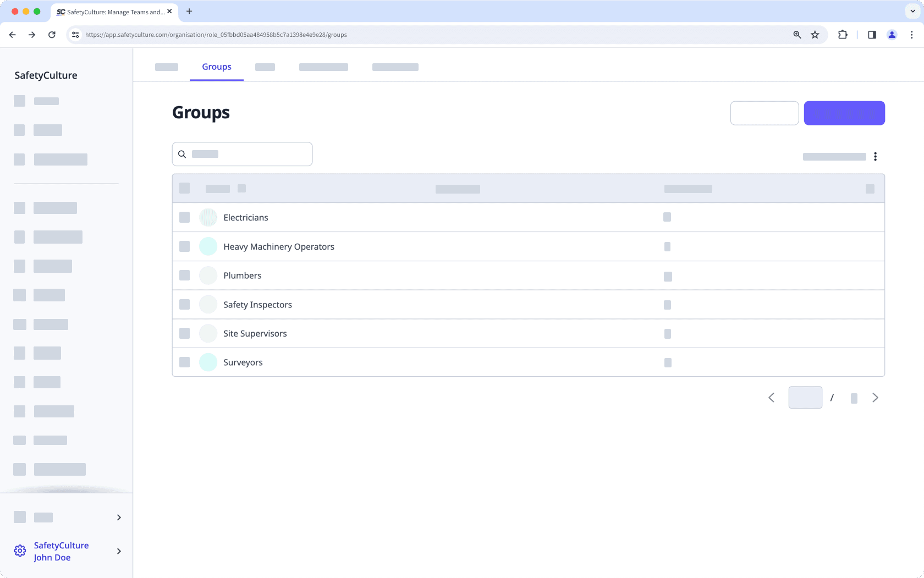Viewport: 924px width, 578px height.
Task: Open the three-dot options menu above the table
Action: (x=875, y=156)
